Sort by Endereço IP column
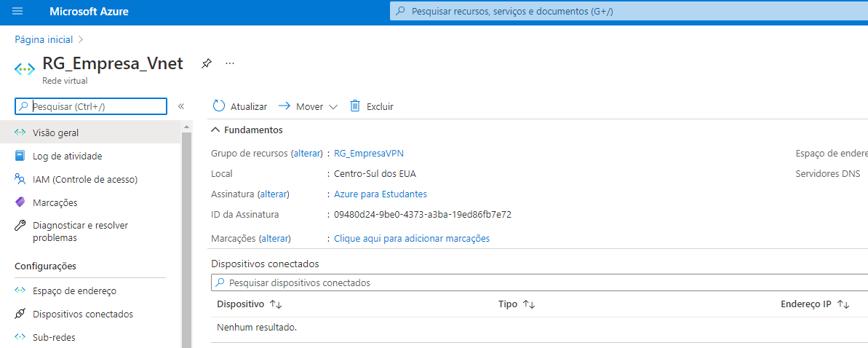This screenshot has height=348, width=868. [815, 304]
